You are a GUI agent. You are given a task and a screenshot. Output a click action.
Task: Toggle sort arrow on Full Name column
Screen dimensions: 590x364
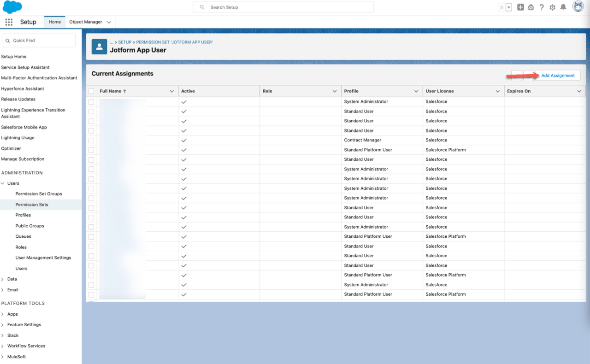pyautogui.click(x=125, y=91)
